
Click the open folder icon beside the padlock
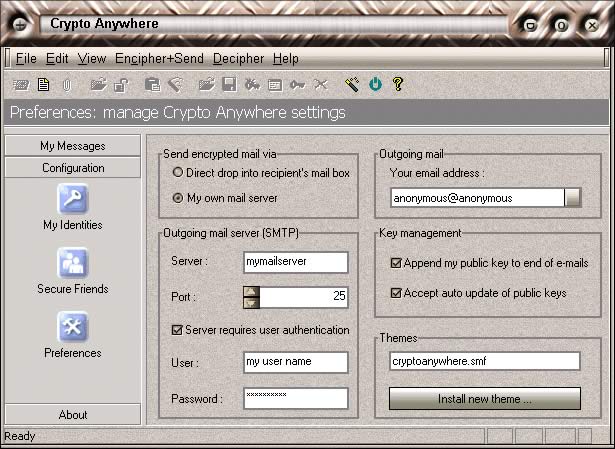(98, 84)
